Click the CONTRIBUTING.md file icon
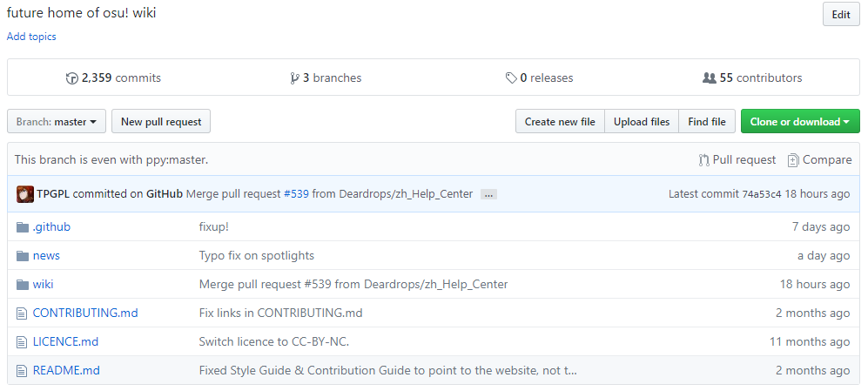The height and width of the screenshot is (391, 868). (22, 313)
